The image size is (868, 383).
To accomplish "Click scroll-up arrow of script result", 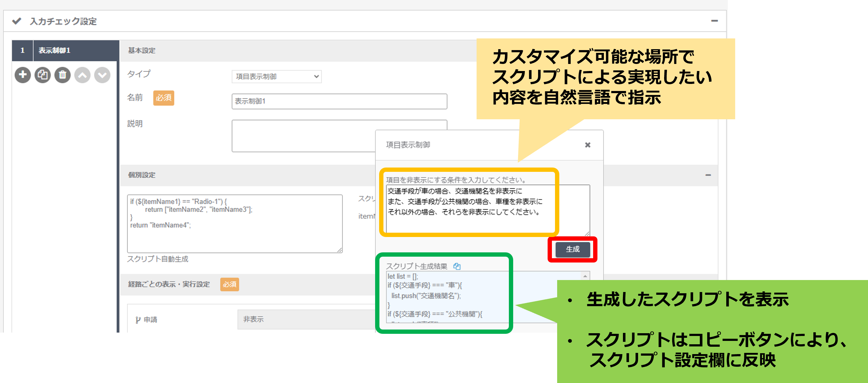I will point(585,276).
